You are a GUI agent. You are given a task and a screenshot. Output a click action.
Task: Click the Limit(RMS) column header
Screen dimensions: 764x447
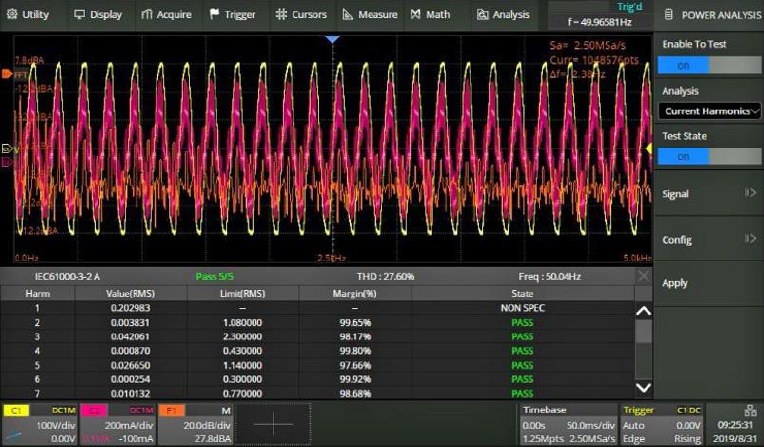(242, 293)
